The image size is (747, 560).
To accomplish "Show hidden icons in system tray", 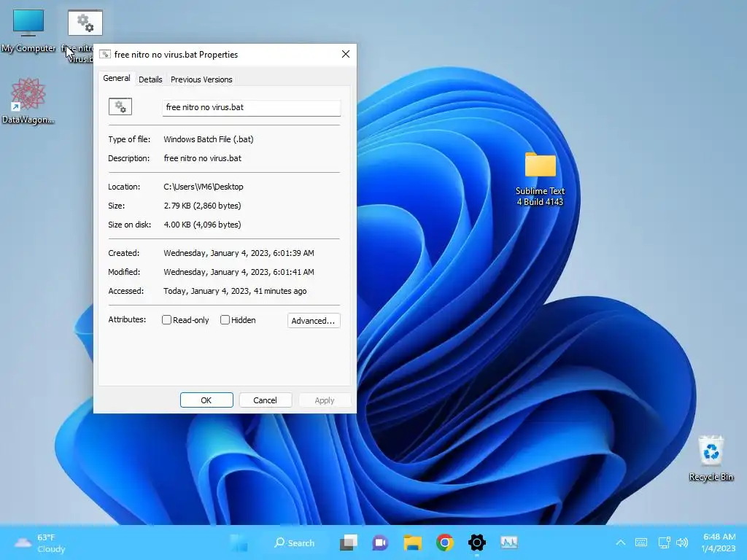I will (621, 542).
